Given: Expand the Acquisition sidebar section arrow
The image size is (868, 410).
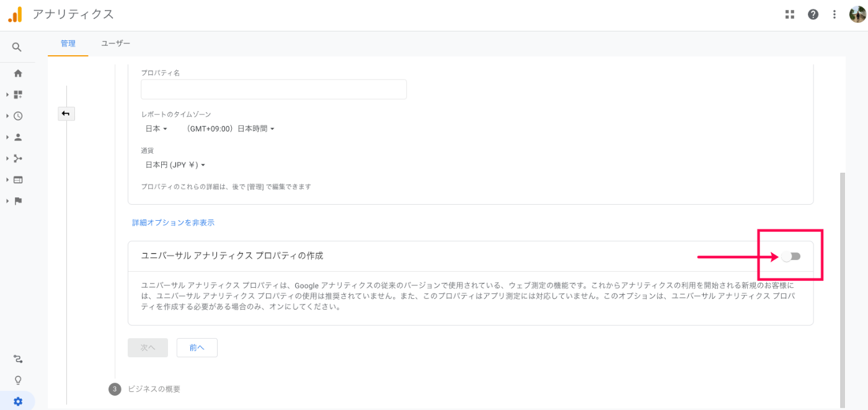Looking at the screenshot, I should pos(7,158).
